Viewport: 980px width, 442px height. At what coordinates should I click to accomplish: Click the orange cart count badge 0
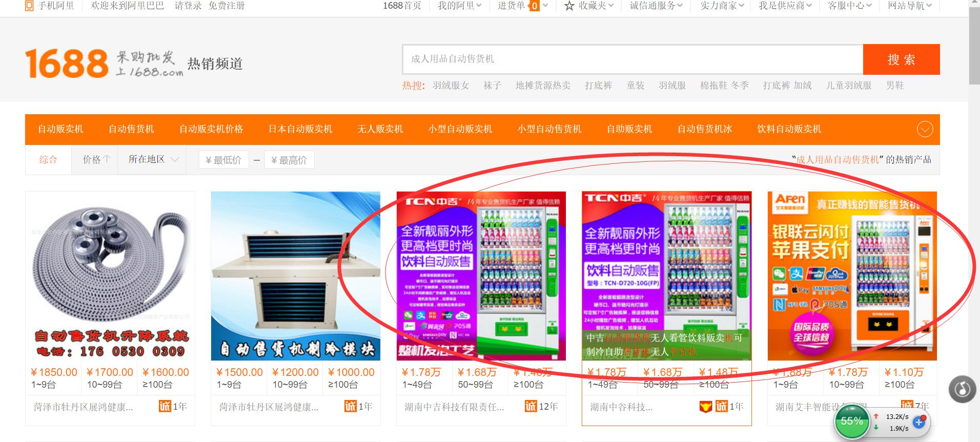tap(535, 6)
